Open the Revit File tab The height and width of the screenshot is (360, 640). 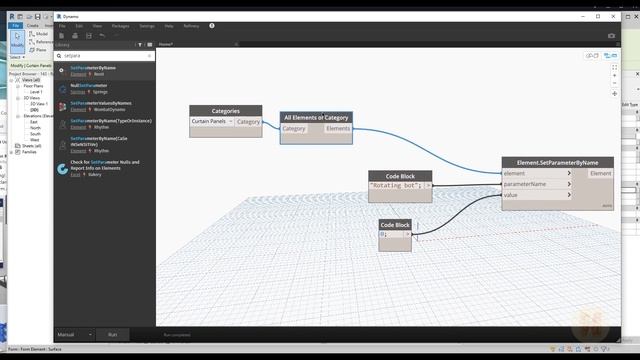[16, 25]
